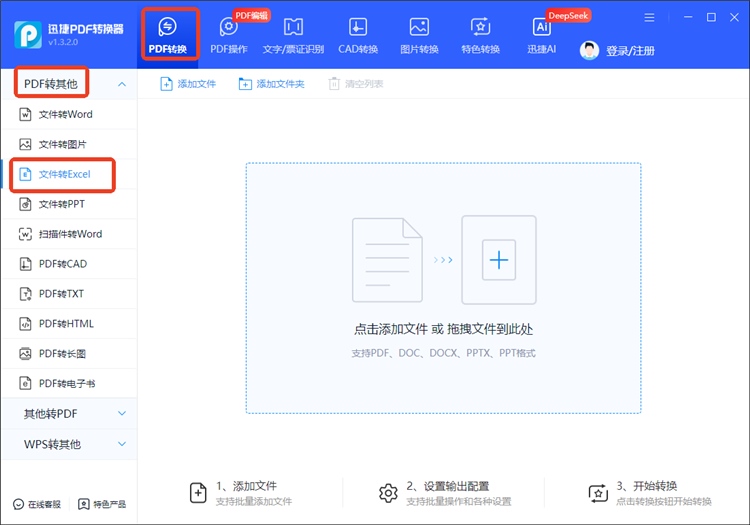750x525 pixels.
Task: Open the PDF转换 tab
Action: click(x=168, y=35)
